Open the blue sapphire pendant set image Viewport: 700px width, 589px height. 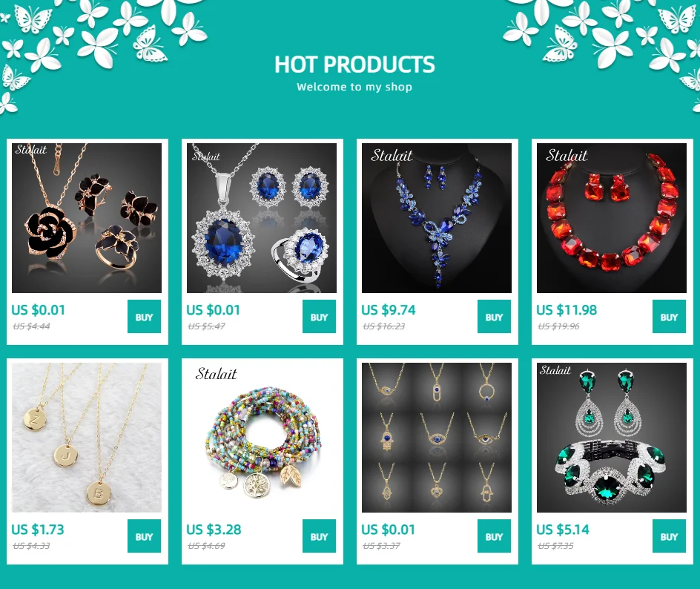point(262,218)
